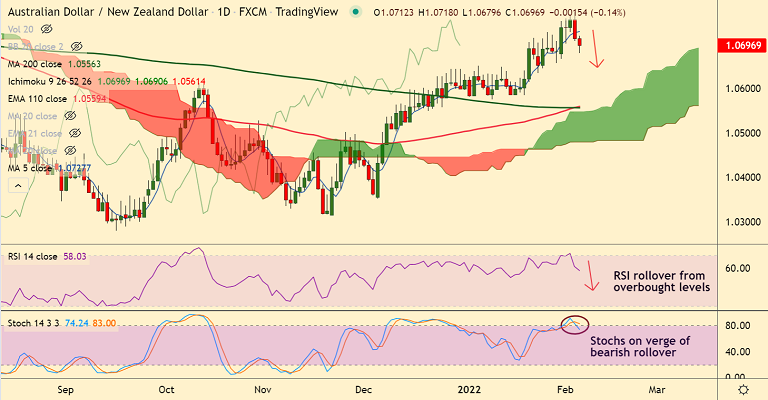Click the Sep label on time axis
This screenshot has height=400, width=768.
pos(65,390)
